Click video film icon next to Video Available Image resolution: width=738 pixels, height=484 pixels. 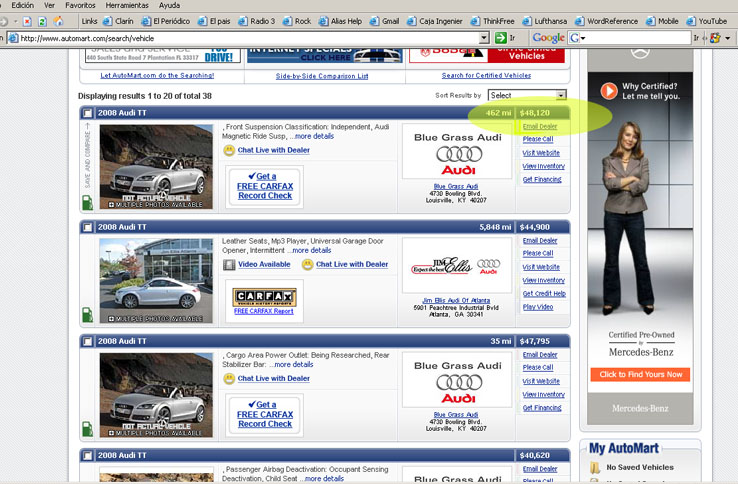[229, 265]
